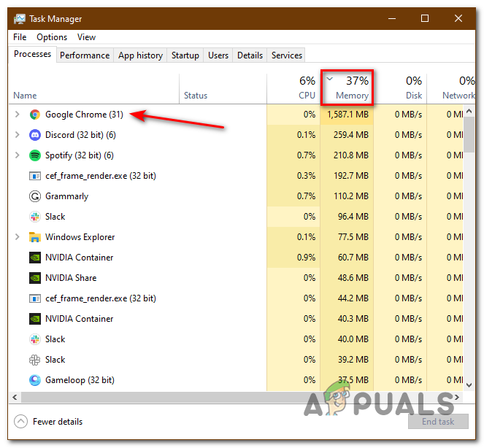Click the 0.9% CPU value
484x448 pixels.
pyautogui.click(x=306, y=258)
